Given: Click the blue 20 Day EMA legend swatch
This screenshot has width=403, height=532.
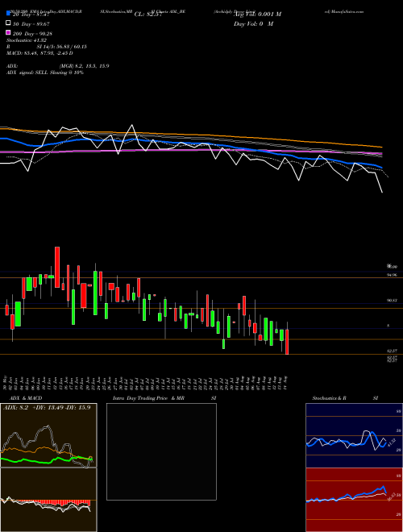Looking at the screenshot, I should tap(9, 14).
